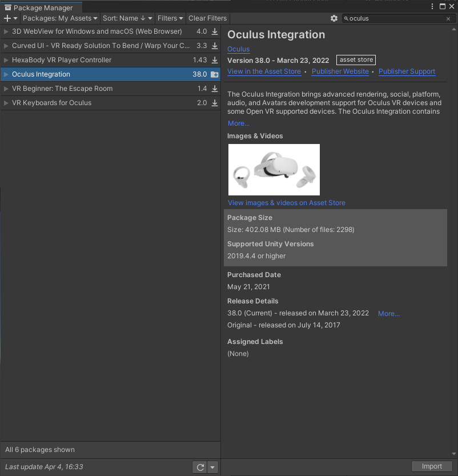Click Oculus Integration import folder icon
This screenshot has width=458, height=476.
(215, 74)
